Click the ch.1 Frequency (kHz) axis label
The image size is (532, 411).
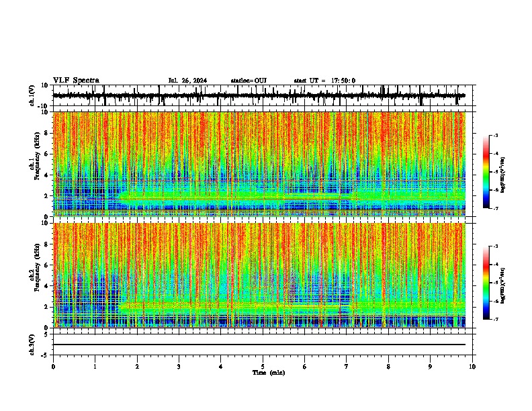pyautogui.click(x=36, y=156)
